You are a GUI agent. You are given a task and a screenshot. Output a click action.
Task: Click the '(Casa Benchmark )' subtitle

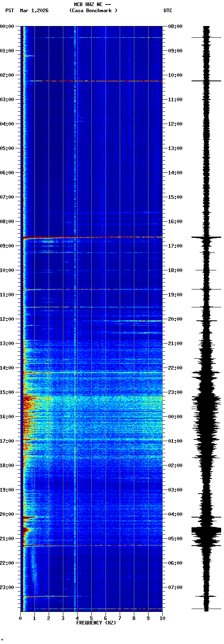click(93, 11)
